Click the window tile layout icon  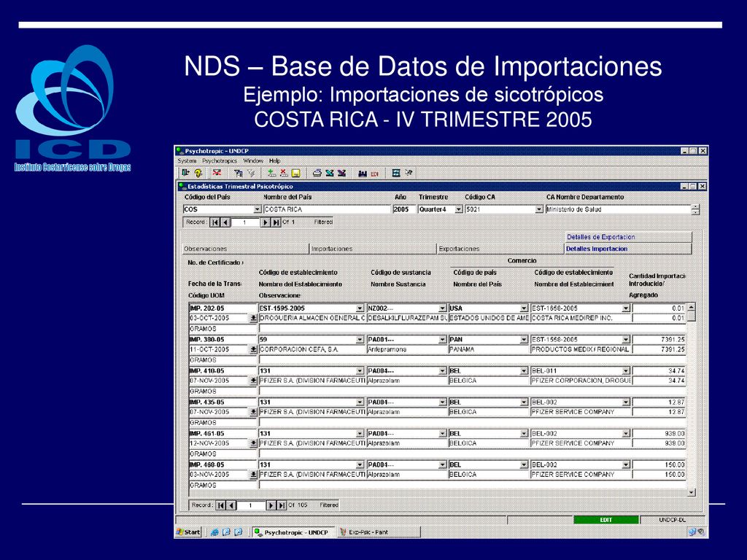tap(395, 174)
